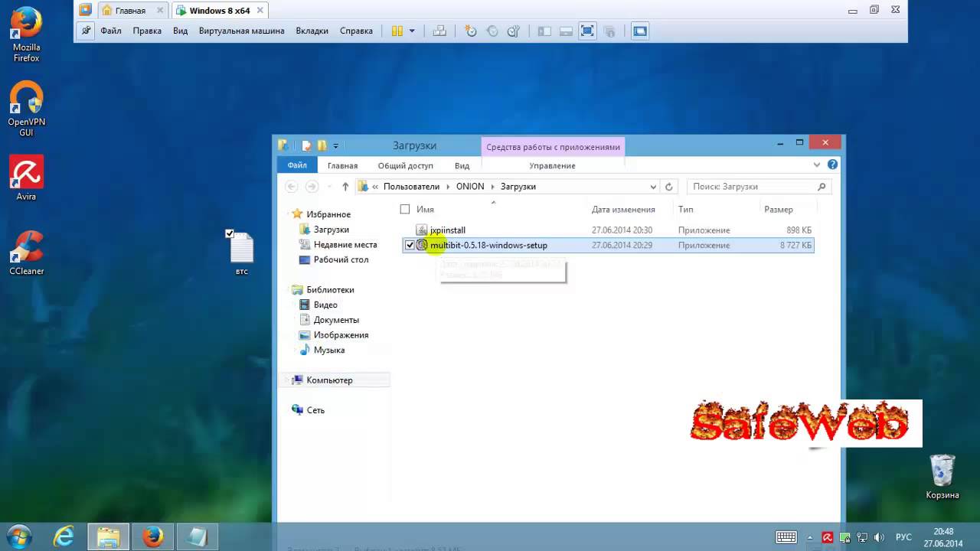Click the Поиск: Загрузки search field
The width and height of the screenshot is (980, 551).
pos(758,187)
